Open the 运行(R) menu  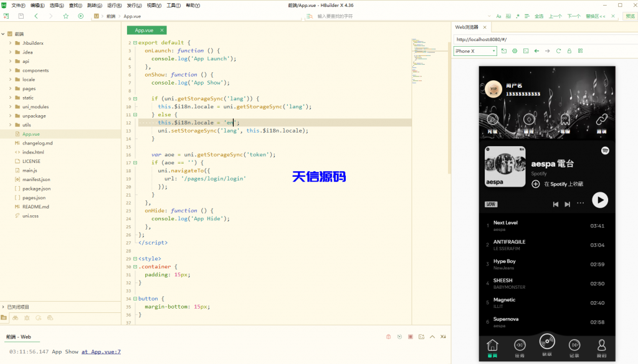pos(114,5)
